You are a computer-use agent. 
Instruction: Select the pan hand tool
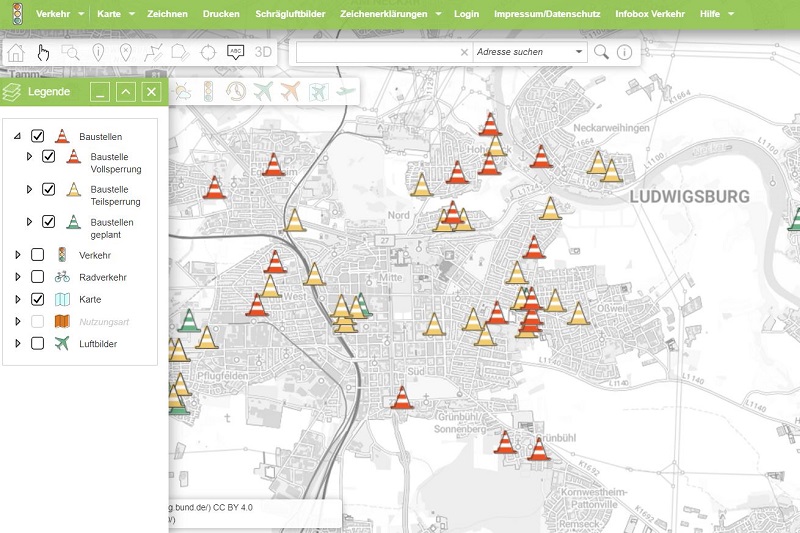tap(43, 53)
